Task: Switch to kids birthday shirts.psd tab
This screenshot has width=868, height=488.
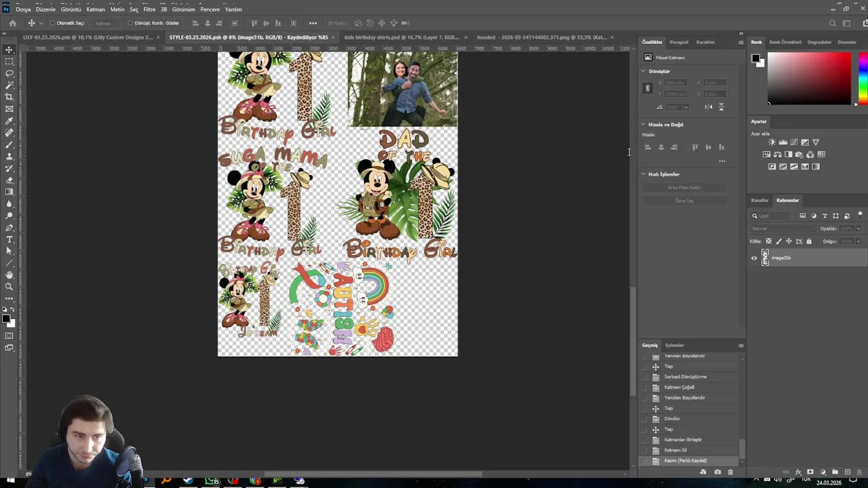Action: (x=401, y=37)
